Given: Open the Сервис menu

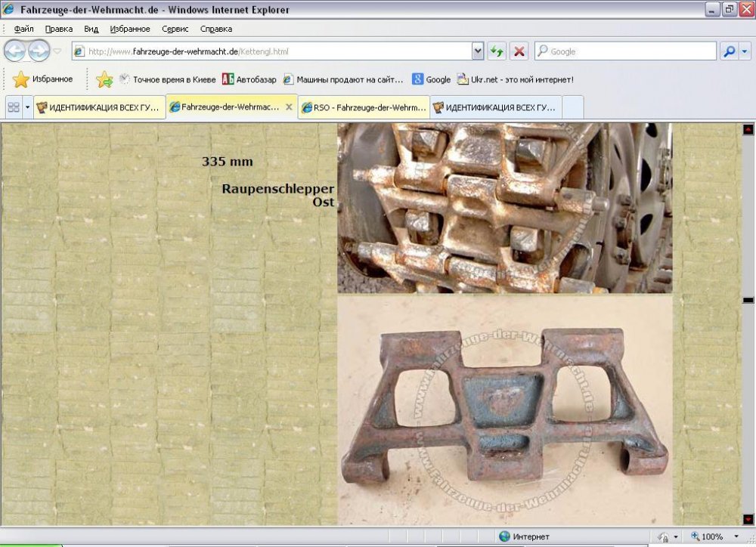Looking at the screenshot, I should tap(175, 29).
